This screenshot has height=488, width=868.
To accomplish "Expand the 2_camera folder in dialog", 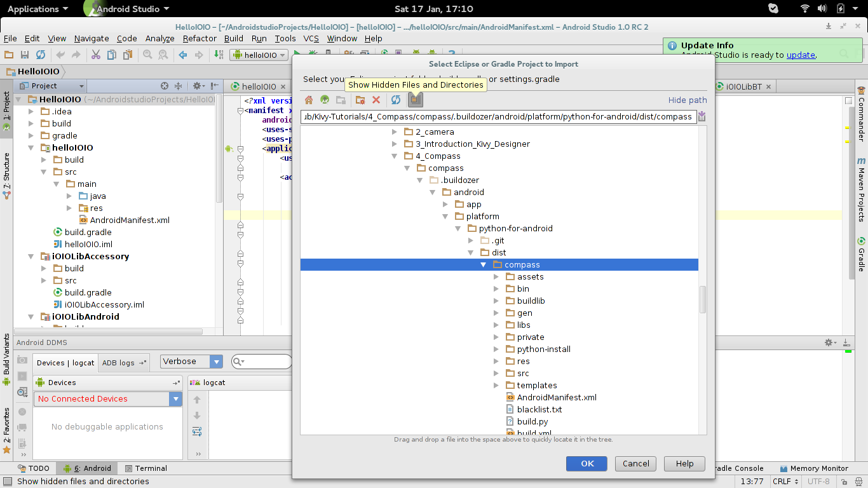I will [x=394, y=132].
